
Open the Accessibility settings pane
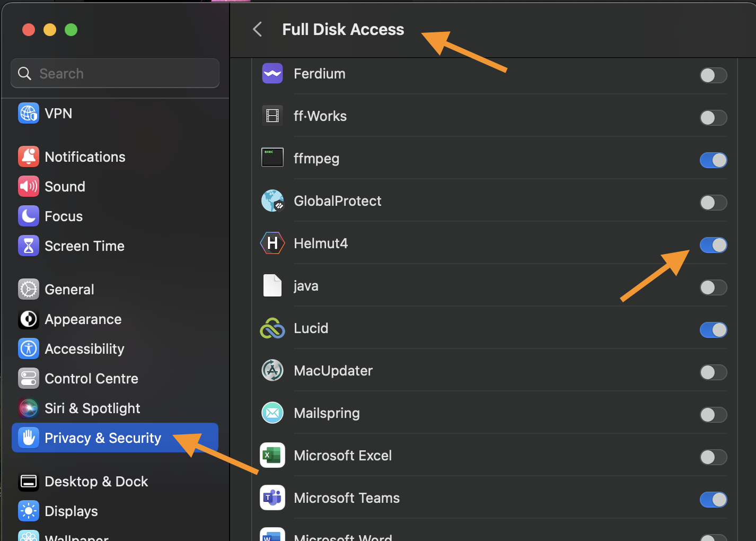click(x=84, y=349)
